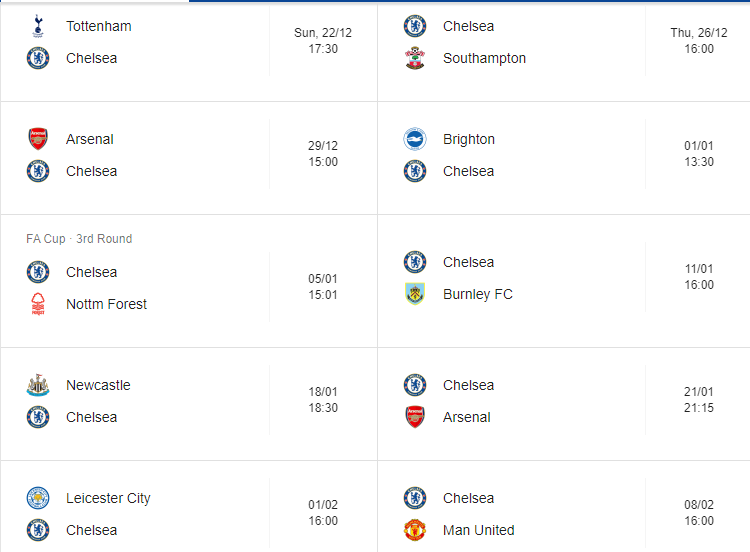
Task: Click the Brighton club crest icon
Action: (415, 139)
